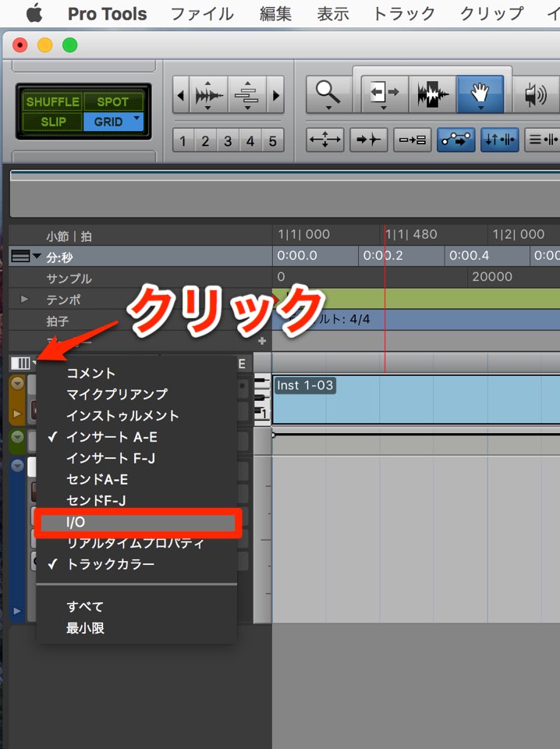
Task: Recall zoom preset 4
Action: coord(250,141)
